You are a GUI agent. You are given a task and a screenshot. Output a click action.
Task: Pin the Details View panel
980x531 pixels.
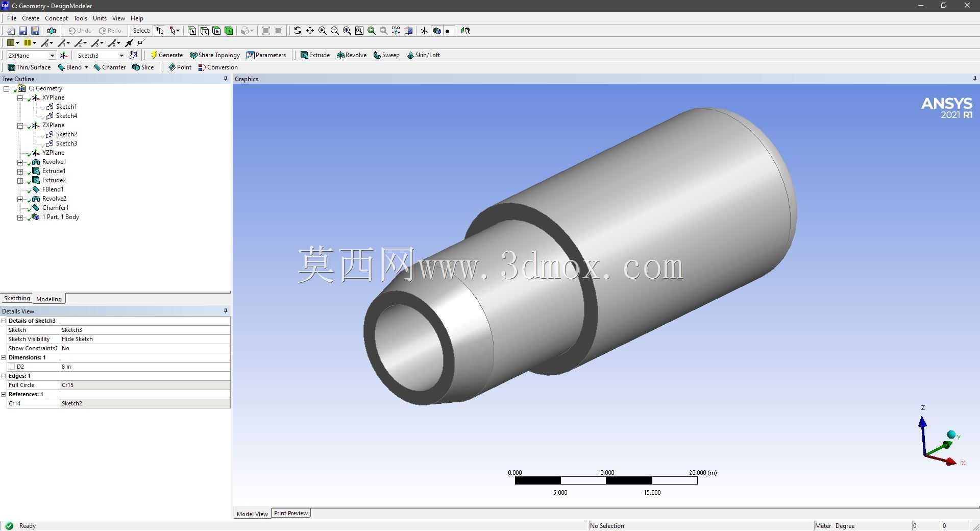226,311
